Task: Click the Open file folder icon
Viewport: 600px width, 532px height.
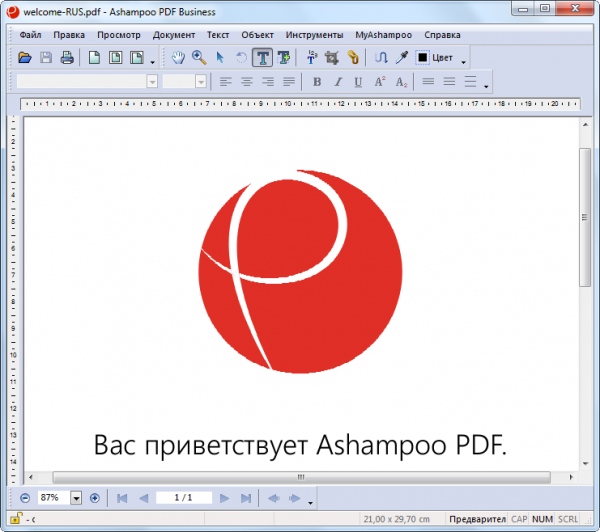Action: click(x=25, y=58)
